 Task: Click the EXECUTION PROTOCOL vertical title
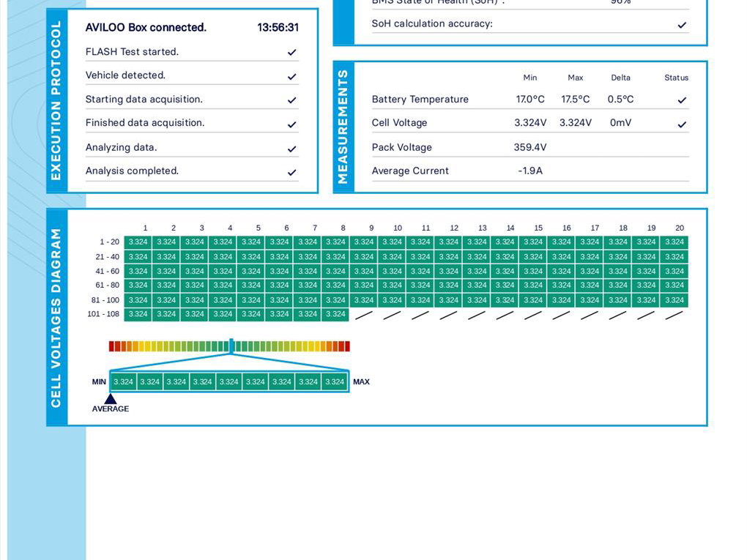tap(56, 100)
